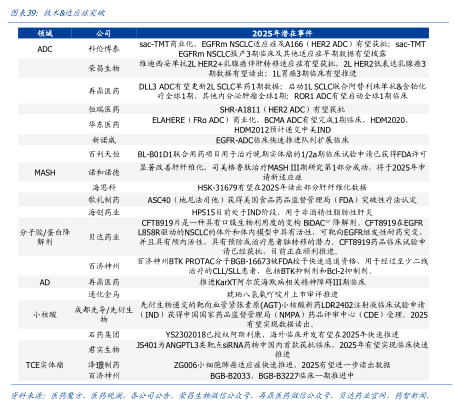Click the sac-TMT商业化 event description
The width and height of the screenshot is (454, 401).
click(x=282, y=49)
